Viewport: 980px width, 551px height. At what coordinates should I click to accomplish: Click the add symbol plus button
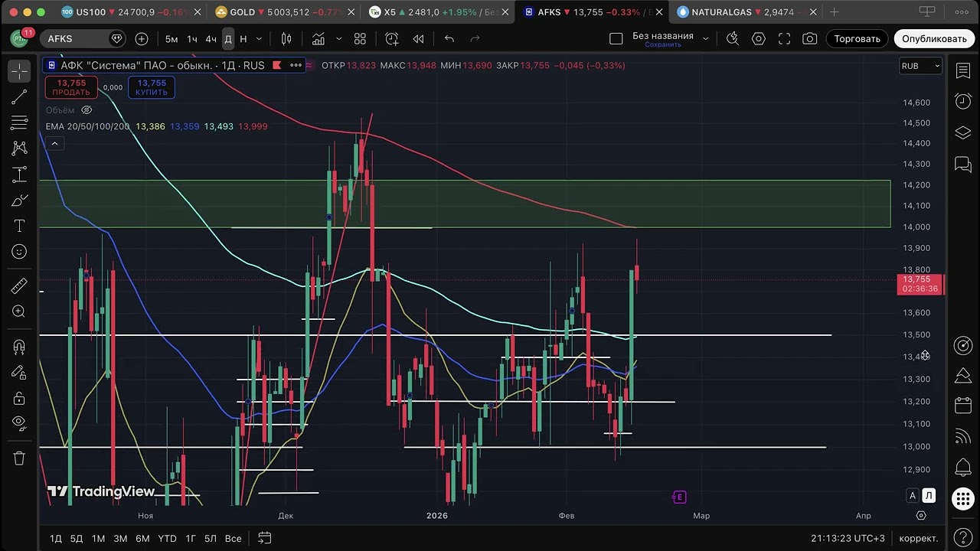142,39
